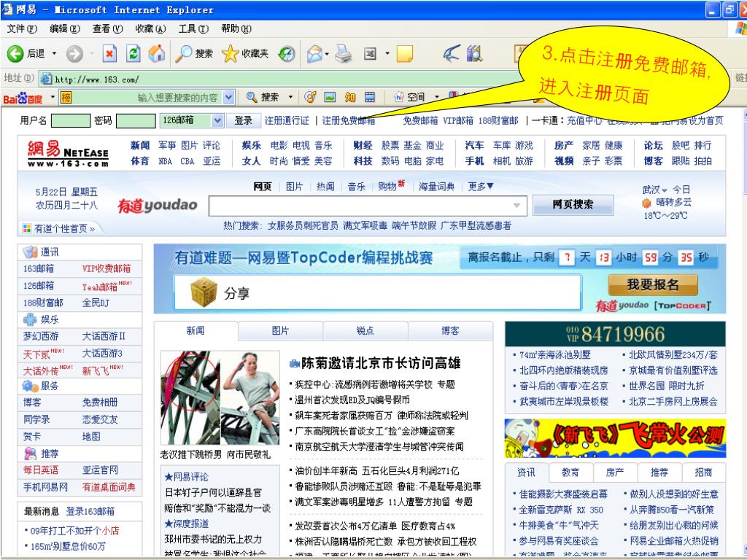Expand the 更多 search categories menu
This screenshot has height=560, width=747.
click(481, 186)
